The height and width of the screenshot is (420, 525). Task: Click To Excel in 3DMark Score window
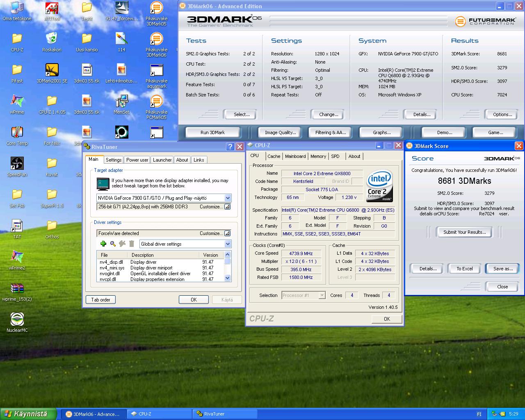464,269
